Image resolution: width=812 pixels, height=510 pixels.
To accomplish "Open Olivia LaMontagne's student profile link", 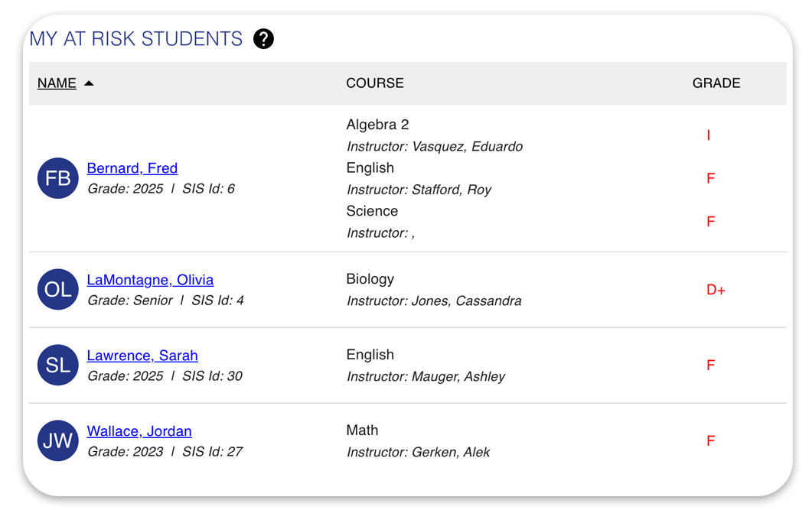I will click(151, 280).
